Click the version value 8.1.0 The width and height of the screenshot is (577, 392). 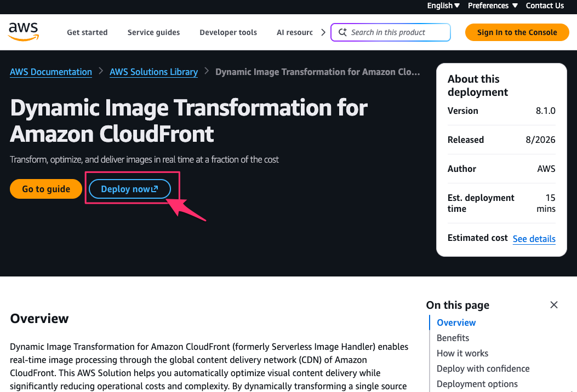[545, 111]
